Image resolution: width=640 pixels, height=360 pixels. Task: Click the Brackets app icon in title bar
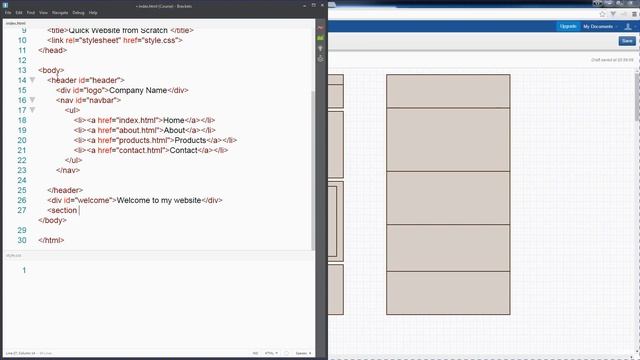[5, 5]
